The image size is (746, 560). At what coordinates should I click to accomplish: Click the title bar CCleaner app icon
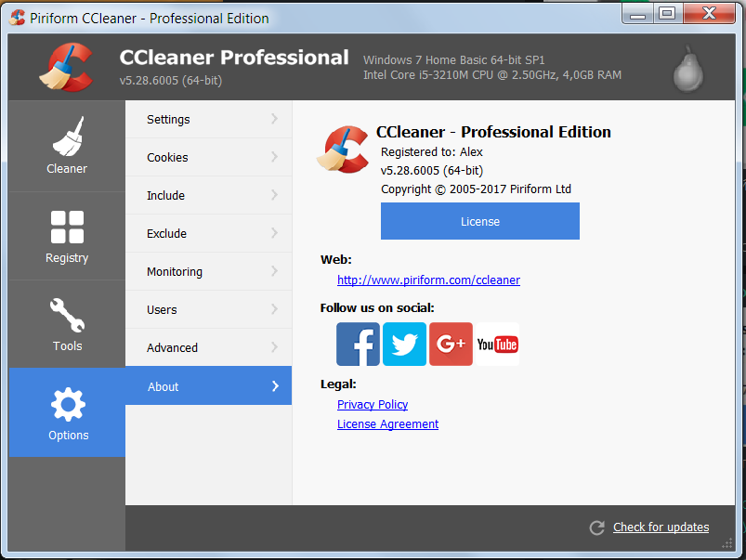[17, 18]
